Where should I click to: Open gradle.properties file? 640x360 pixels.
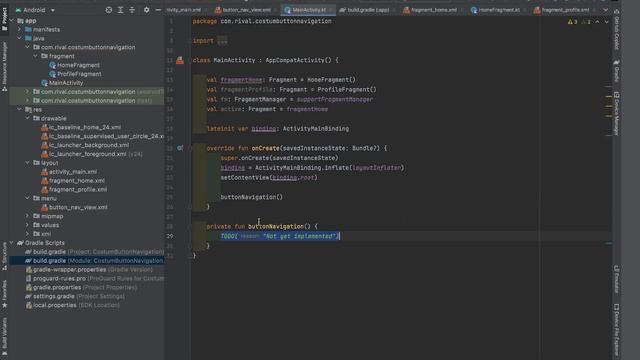coord(81,288)
